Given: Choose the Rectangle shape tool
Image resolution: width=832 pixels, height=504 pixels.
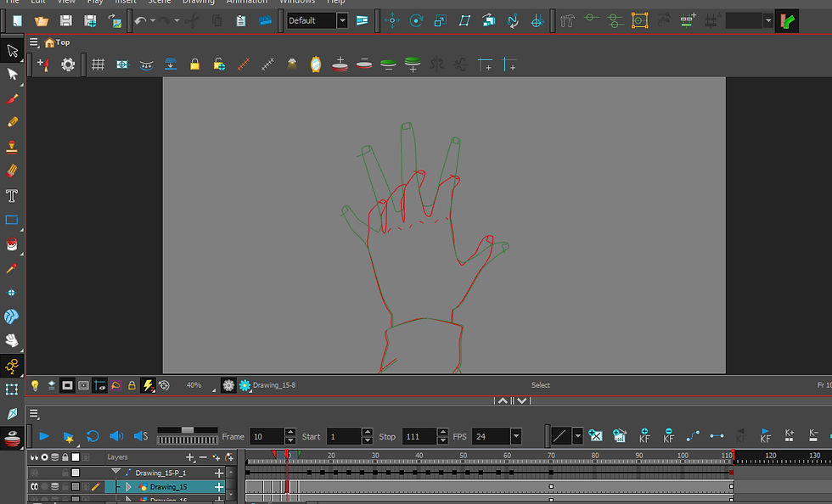Looking at the screenshot, I should point(12,220).
